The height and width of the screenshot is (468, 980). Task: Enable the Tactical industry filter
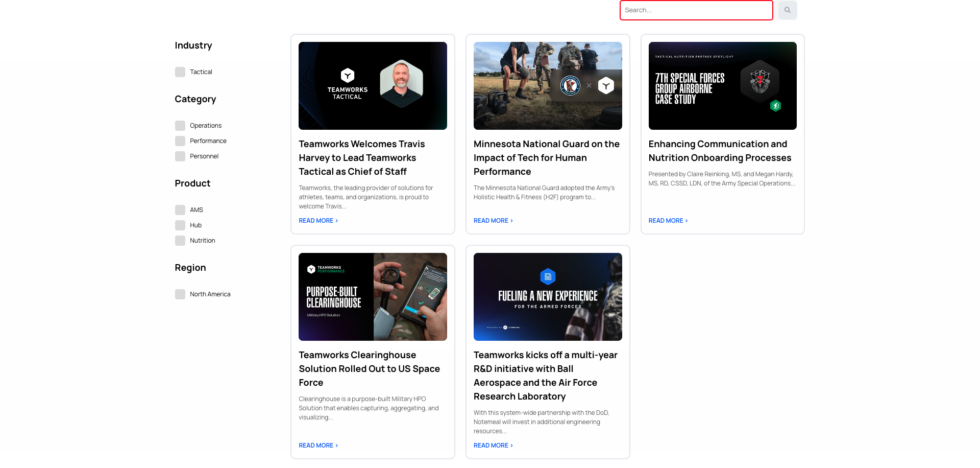[180, 72]
